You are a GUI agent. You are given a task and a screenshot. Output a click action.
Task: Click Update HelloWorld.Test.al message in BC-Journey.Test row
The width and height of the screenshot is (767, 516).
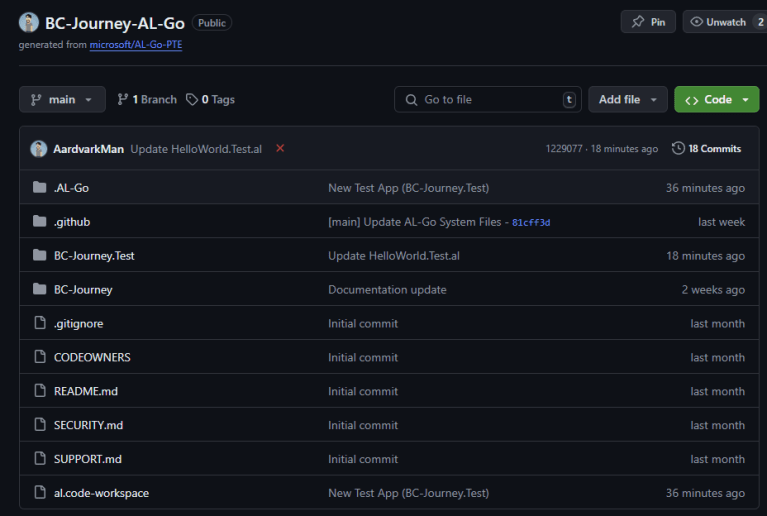point(394,256)
